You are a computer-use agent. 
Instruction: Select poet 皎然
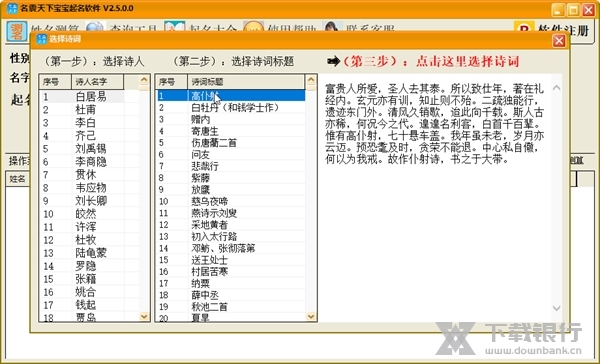click(x=85, y=214)
